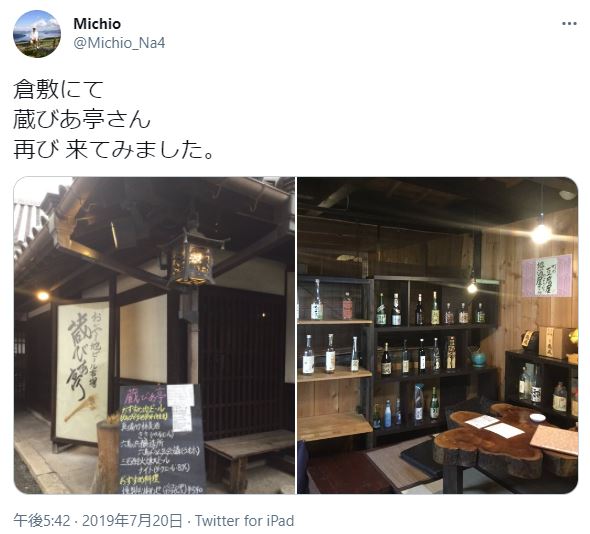Click the text line 再び 来てみました。
This screenshot has height=534, width=590.
[x=114, y=149]
